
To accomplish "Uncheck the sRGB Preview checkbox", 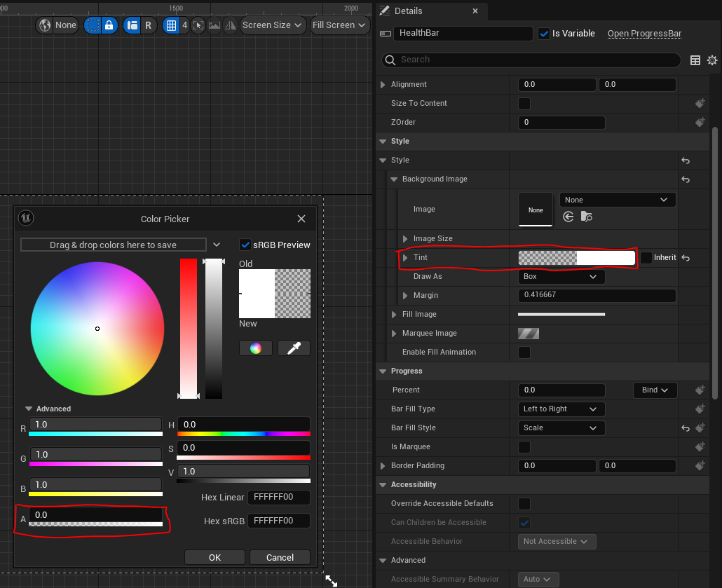I will tap(245, 245).
